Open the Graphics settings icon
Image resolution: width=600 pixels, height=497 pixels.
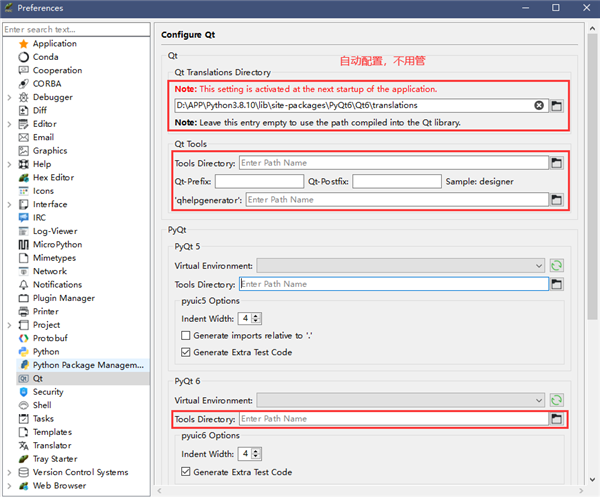pos(24,151)
